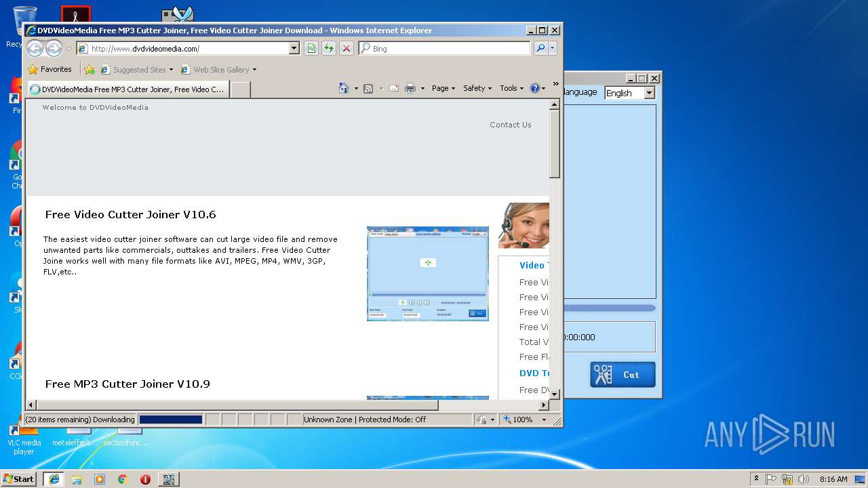Open the 100% zoom level control

(525, 420)
